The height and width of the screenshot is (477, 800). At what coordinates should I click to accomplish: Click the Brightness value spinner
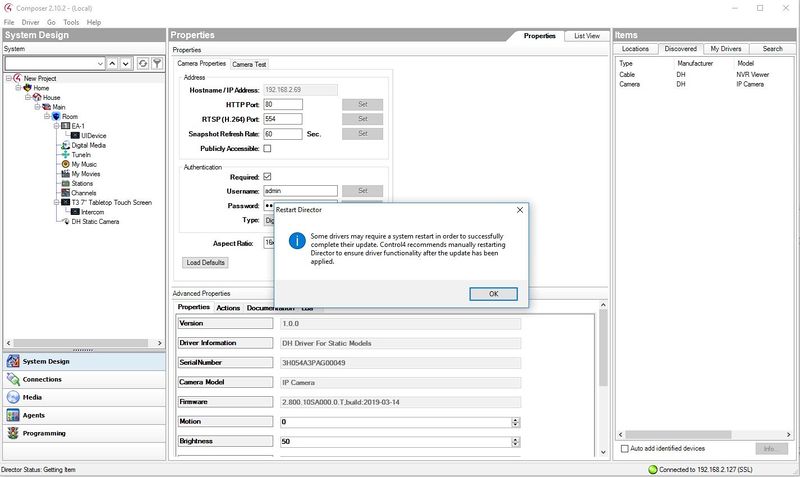pos(515,442)
